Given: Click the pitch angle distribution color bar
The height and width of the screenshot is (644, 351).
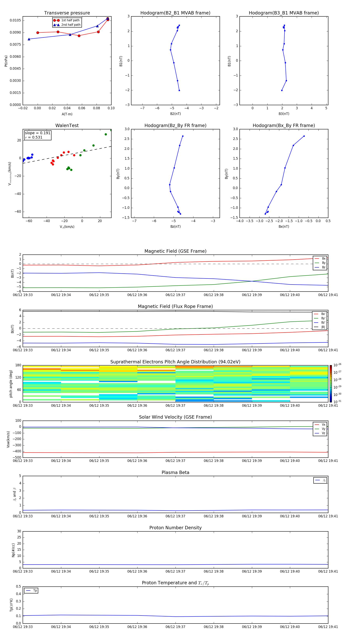Looking at the screenshot, I should pyautogui.click(x=331, y=383).
